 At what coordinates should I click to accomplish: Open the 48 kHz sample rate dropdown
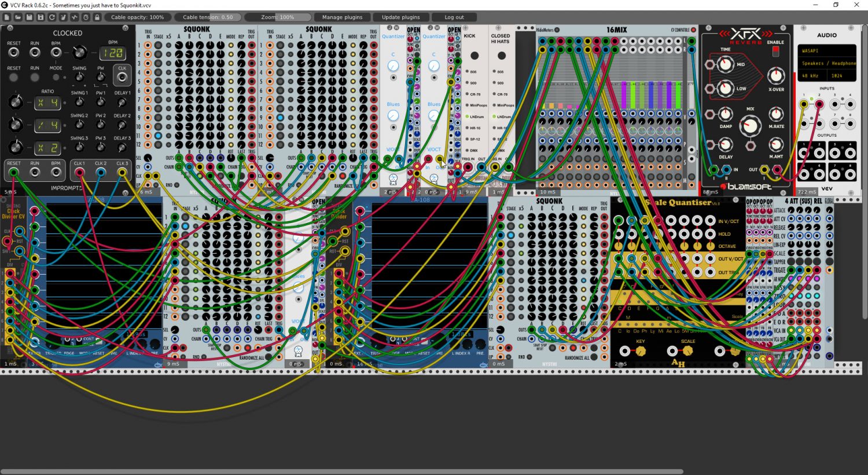tap(812, 76)
